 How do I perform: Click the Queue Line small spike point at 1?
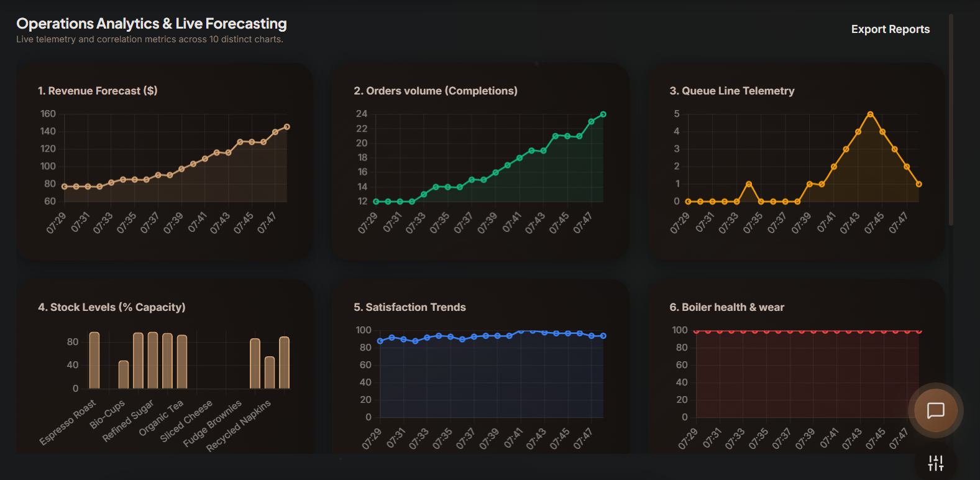click(x=749, y=184)
